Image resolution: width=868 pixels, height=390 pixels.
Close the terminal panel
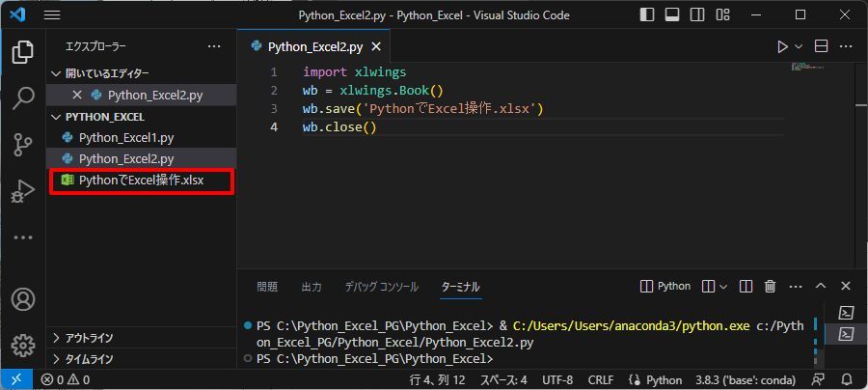tap(845, 287)
